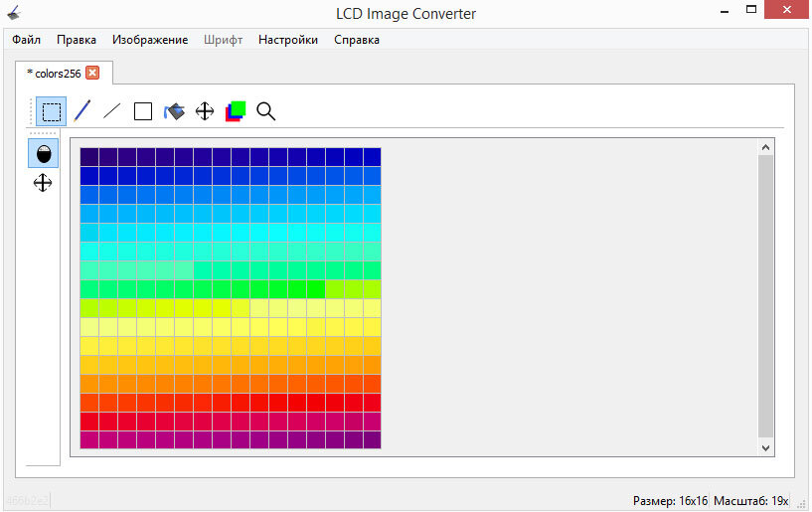Click the scrollbar down arrow
The height and width of the screenshot is (512, 812).
766,448
